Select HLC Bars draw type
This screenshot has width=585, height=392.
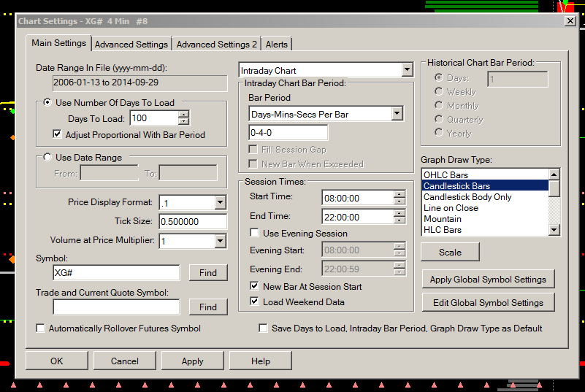click(x=486, y=230)
